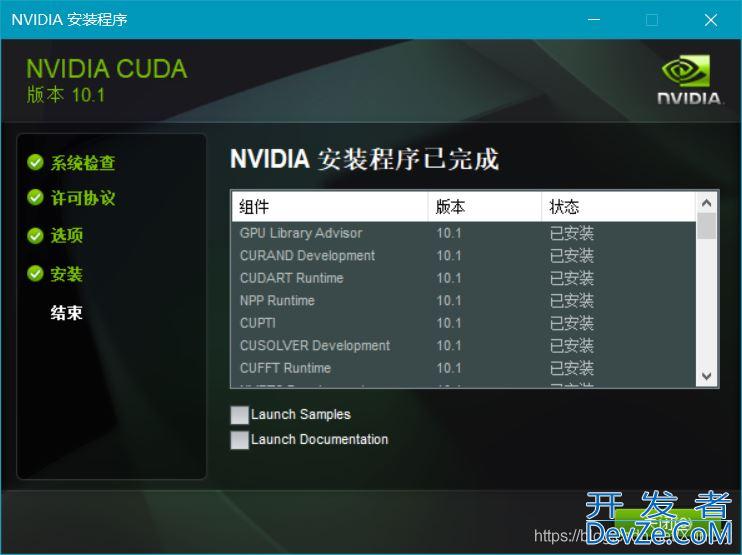Click the 10.1 version of CUFFT Runtime
Screen dimensions: 742x555
click(x=449, y=368)
